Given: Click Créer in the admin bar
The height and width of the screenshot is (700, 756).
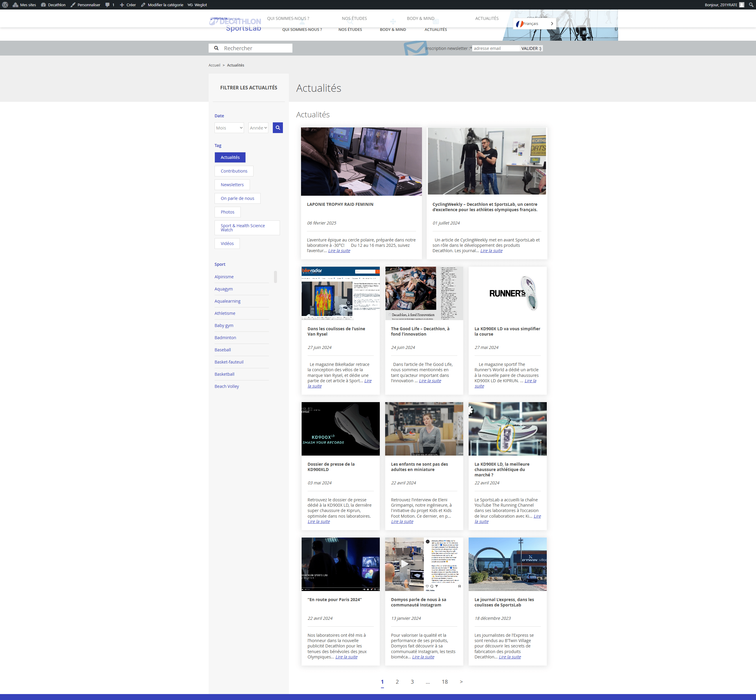Looking at the screenshot, I should point(128,5).
